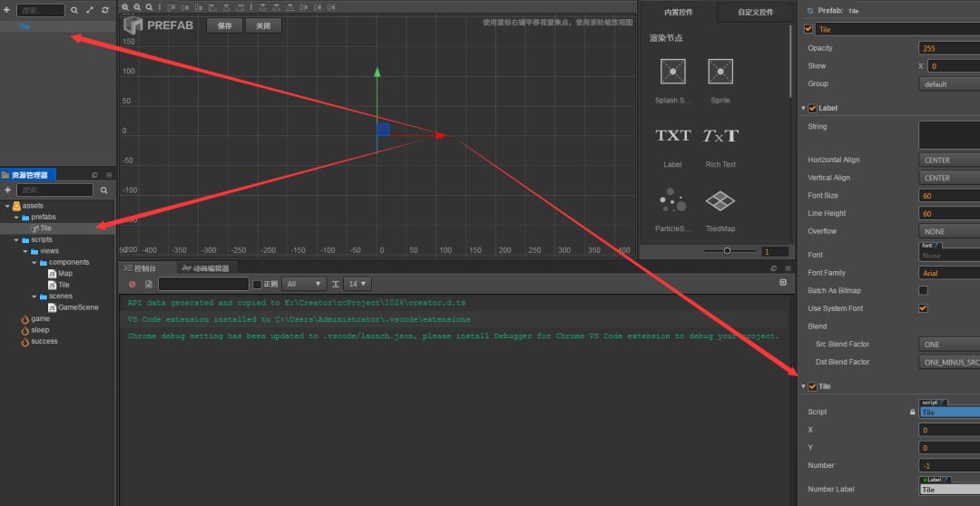The height and width of the screenshot is (506, 980).
Task: Toggle the Tile node active checkbox
Action: (x=808, y=29)
